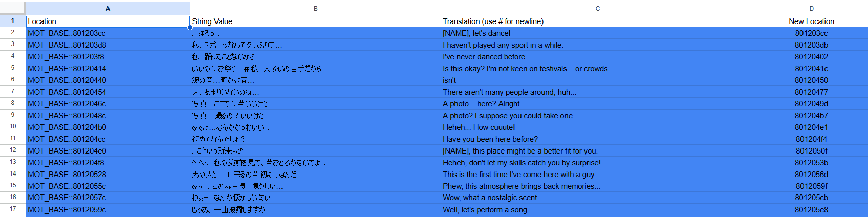The height and width of the screenshot is (217, 868).
Task: Click cell containing MOT_BASE::801203cc
Action: pos(107,33)
